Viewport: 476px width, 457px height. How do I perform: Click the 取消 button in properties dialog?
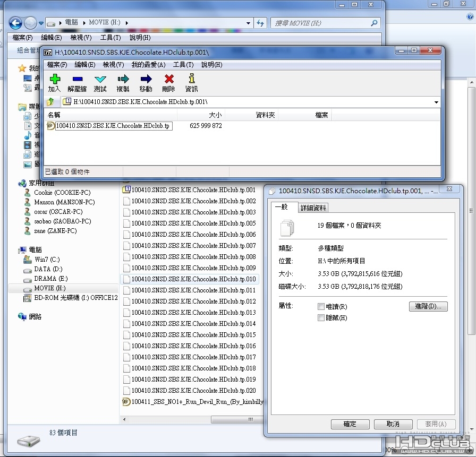coord(393,424)
